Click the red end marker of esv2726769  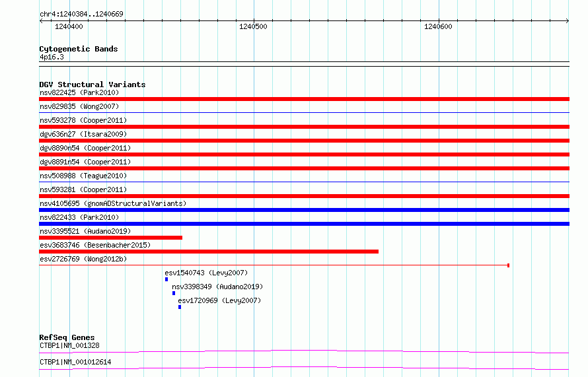coord(508,265)
